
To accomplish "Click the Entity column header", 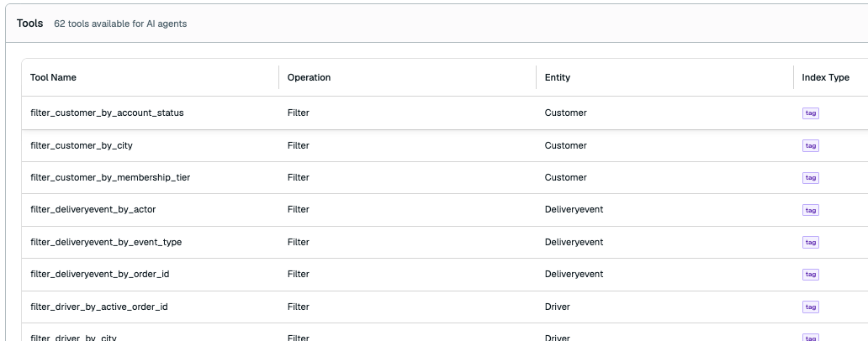I will point(558,77).
